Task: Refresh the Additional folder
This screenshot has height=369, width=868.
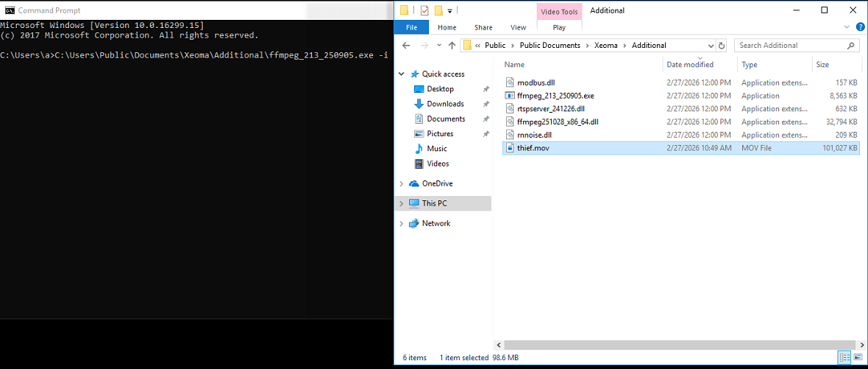Action: 722,46
